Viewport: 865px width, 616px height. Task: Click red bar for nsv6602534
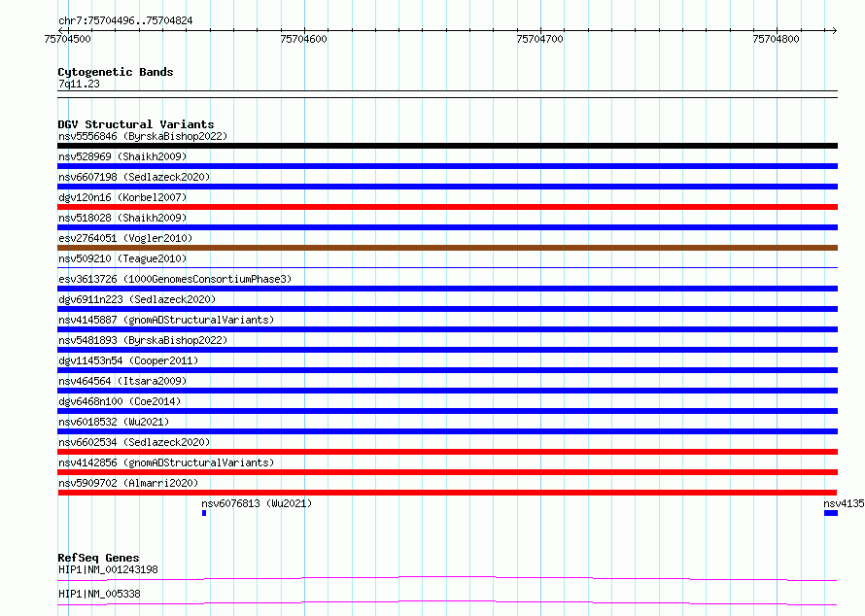point(447,452)
